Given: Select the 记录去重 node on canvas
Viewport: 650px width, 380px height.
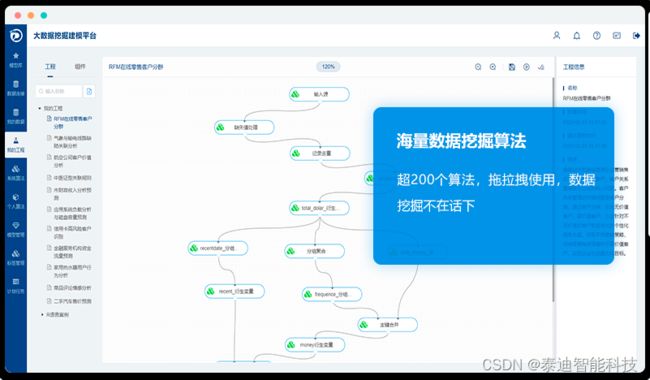Looking at the screenshot, I should click(x=320, y=153).
